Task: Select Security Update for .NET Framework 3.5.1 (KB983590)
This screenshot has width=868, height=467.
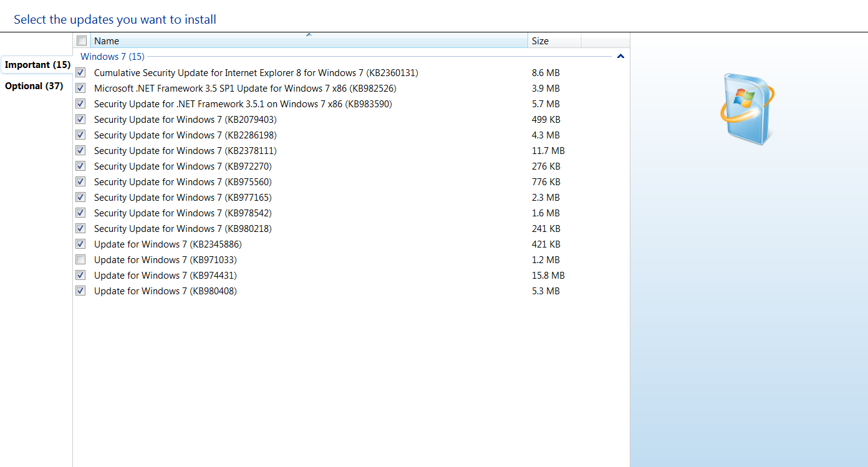Action: (243, 104)
